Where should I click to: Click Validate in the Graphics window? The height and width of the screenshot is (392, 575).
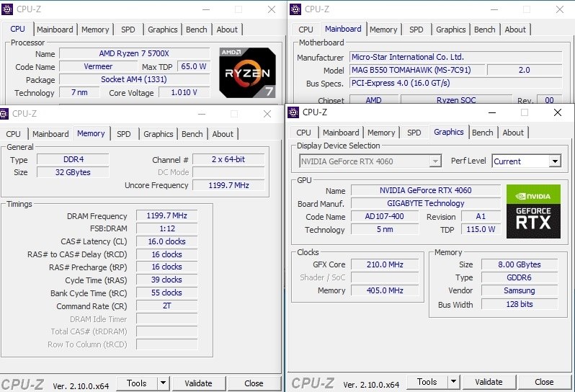pyautogui.click(x=489, y=382)
